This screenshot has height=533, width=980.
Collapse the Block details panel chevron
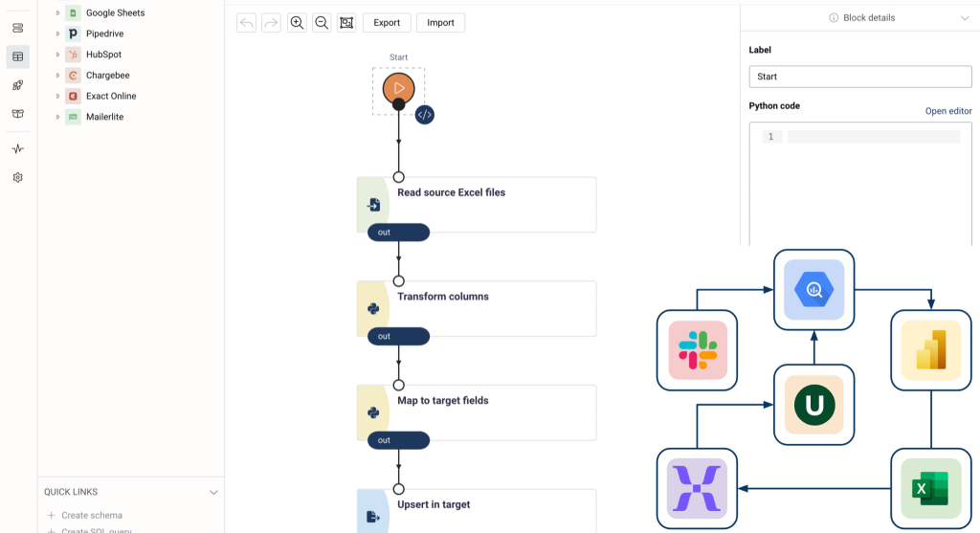click(x=965, y=18)
